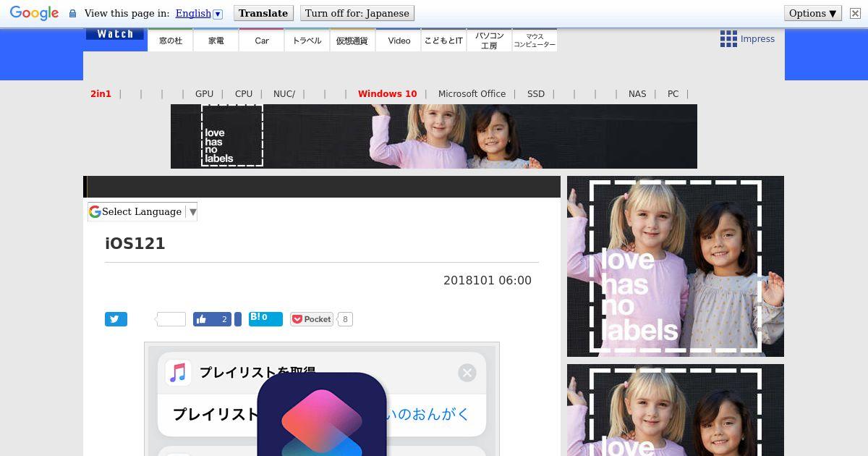Select the NAS topic link
The width and height of the screenshot is (868, 456).
pos(637,94)
